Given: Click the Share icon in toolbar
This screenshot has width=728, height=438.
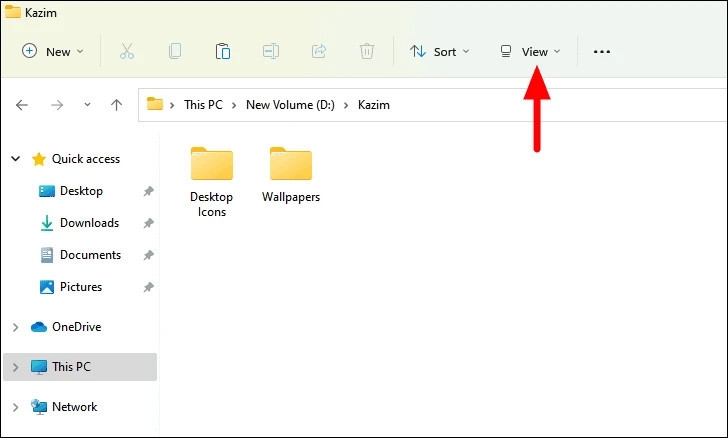Looking at the screenshot, I should (319, 51).
